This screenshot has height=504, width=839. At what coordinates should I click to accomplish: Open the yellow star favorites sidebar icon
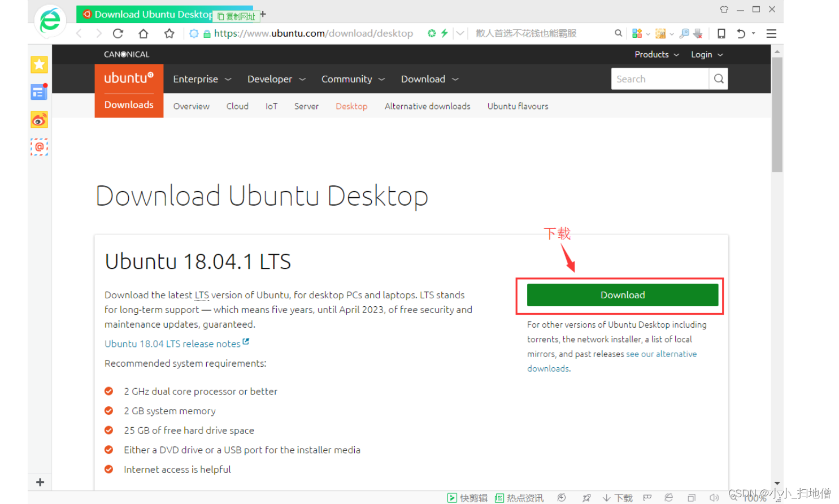pyautogui.click(x=39, y=64)
